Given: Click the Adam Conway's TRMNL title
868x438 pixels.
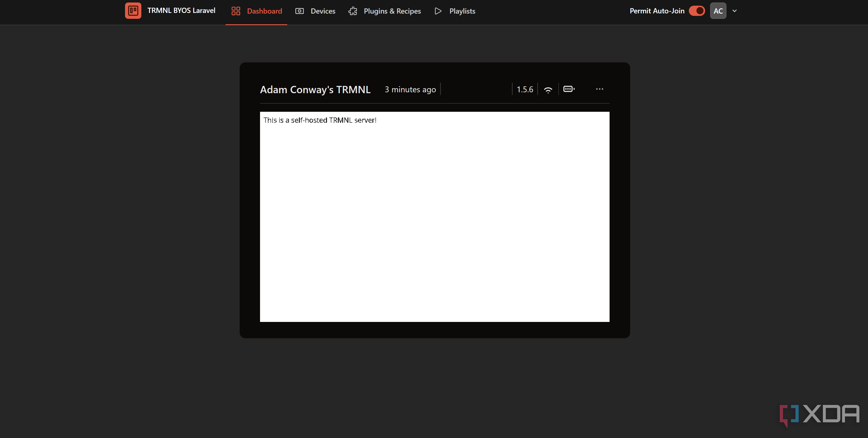Looking at the screenshot, I should (315, 89).
